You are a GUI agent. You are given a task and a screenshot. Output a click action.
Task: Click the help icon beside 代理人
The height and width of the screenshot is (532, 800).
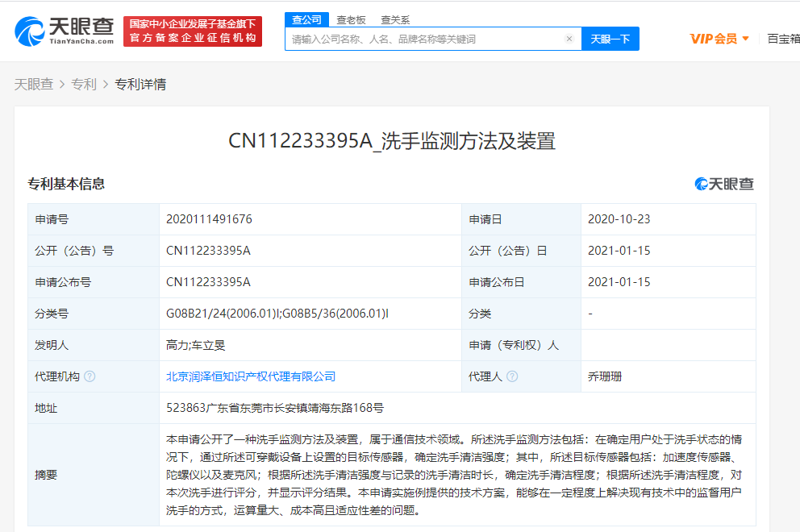pyautogui.click(x=511, y=376)
